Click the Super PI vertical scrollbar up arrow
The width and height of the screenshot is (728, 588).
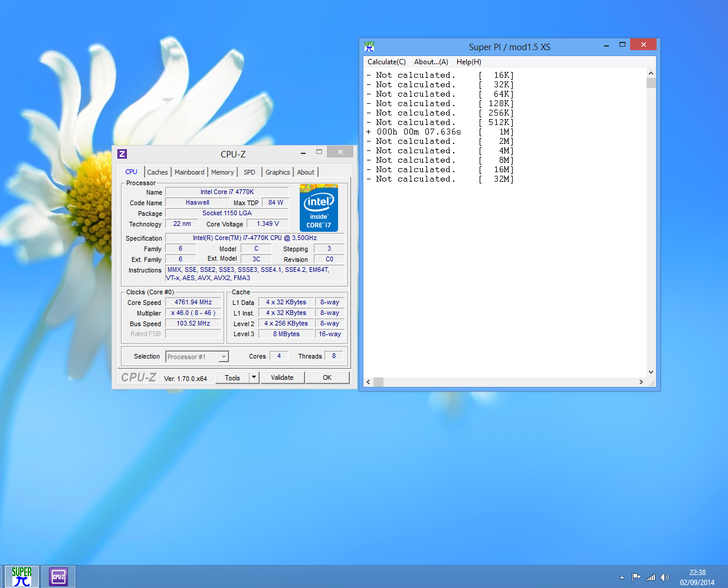click(651, 73)
